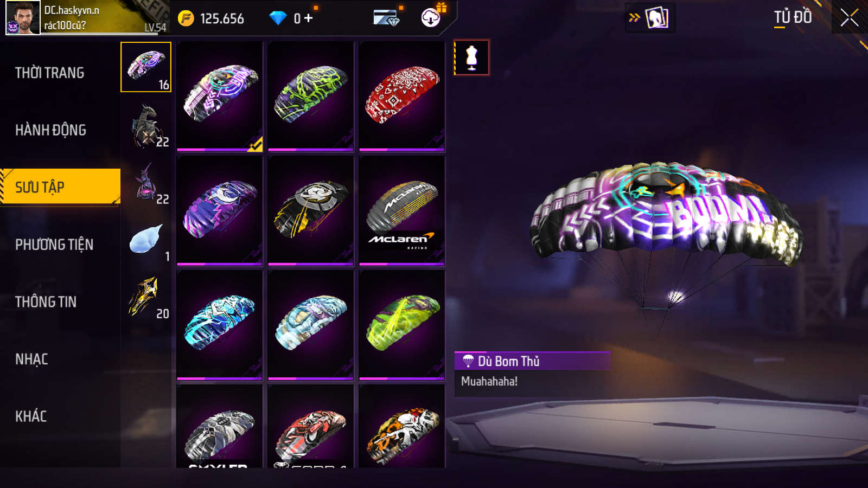Click the character switch arrows icon
The width and height of the screenshot is (868, 488).
click(x=649, y=18)
